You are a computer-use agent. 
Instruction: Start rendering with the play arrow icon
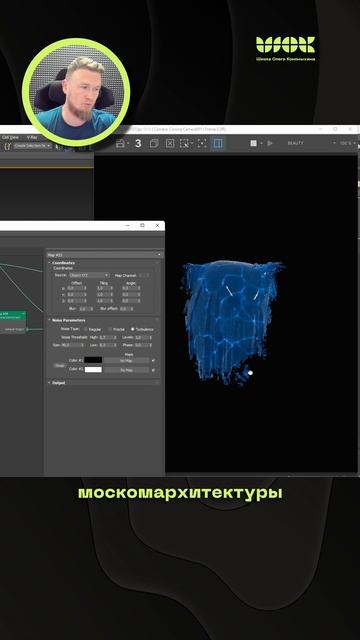click(270, 143)
